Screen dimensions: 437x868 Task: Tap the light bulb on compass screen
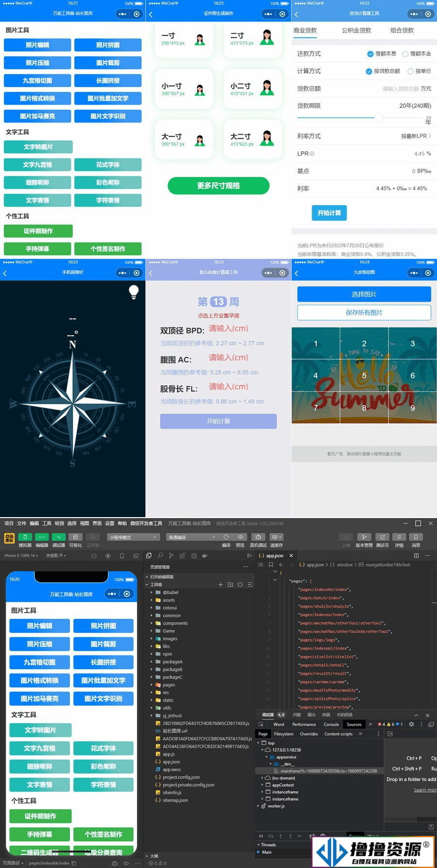coord(134,292)
